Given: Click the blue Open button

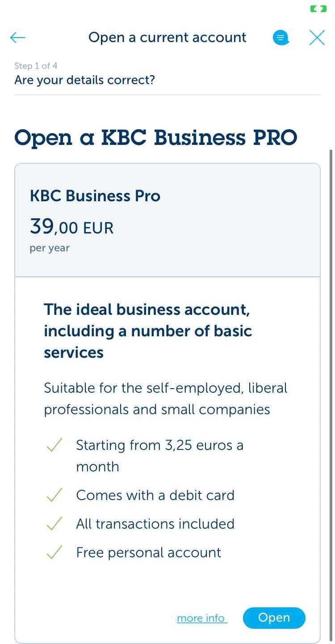Looking at the screenshot, I should [274, 618].
